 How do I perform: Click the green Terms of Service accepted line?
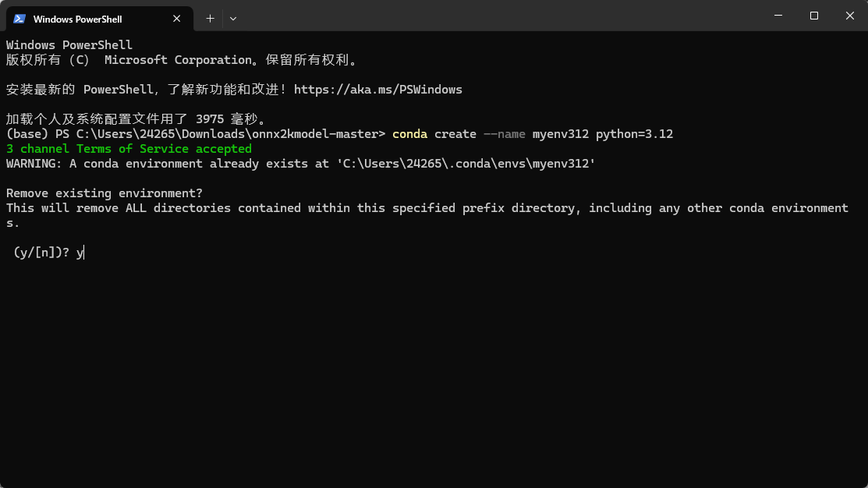129,149
